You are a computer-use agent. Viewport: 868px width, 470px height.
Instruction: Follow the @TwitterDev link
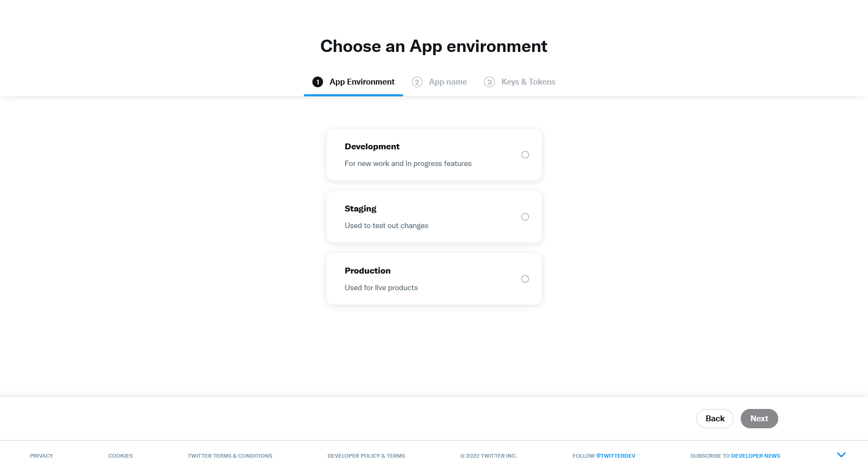(616, 456)
